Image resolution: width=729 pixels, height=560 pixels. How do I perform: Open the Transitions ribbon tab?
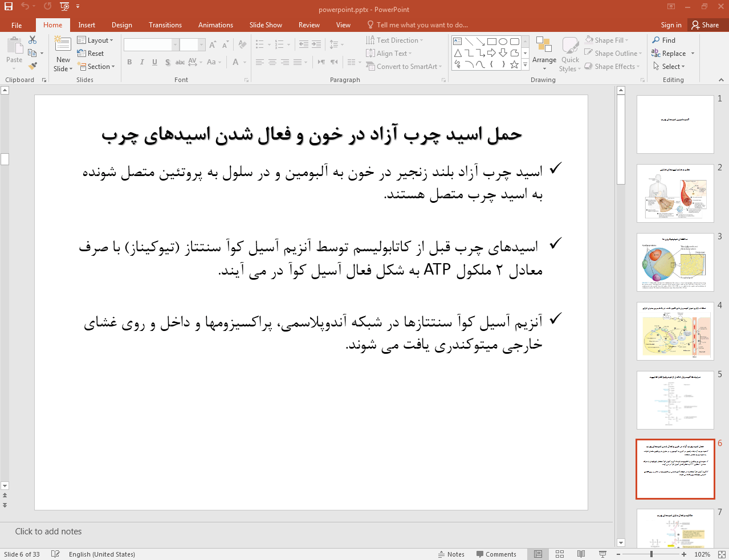point(165,25)
